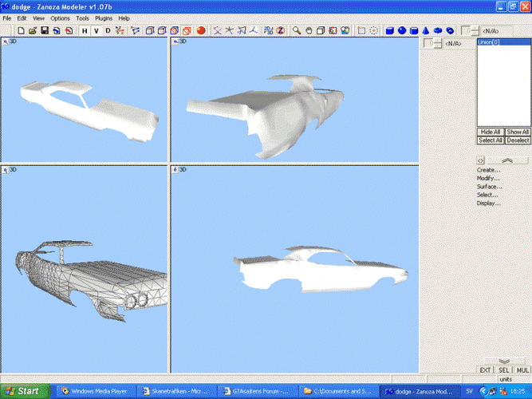This screenshot has height=399, width=532.
Task: Toggle the H axis constraint button
Action: click(84, 30)
